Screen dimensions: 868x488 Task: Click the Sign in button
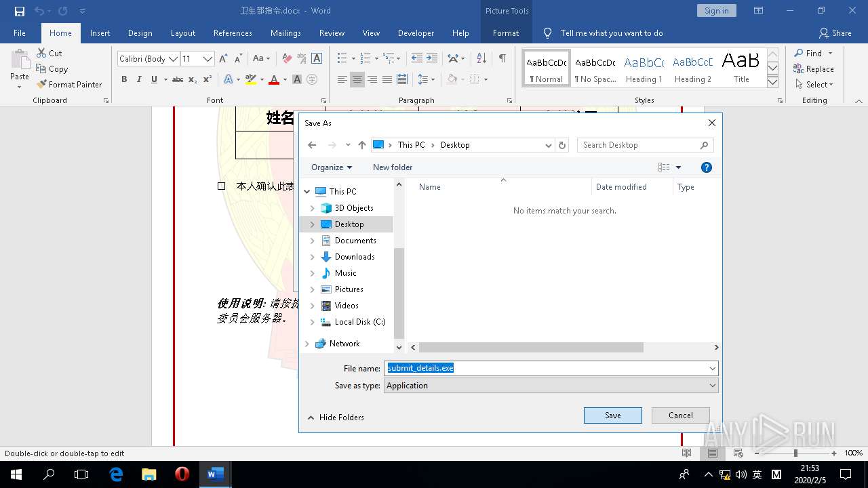(716, 11)
